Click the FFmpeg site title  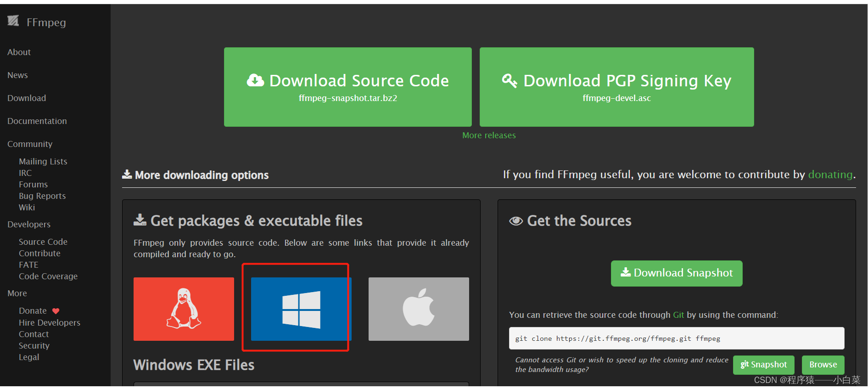(46, 23)
